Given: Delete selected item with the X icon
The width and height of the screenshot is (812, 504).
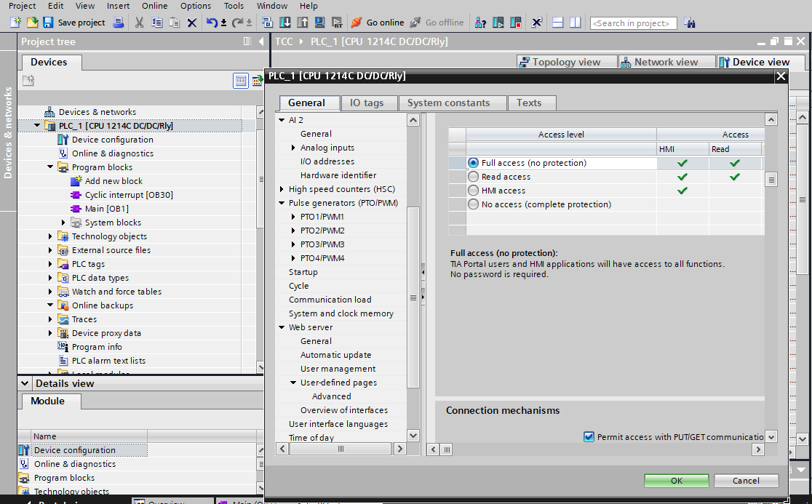Looking at the screenshot, I should 191,23.
